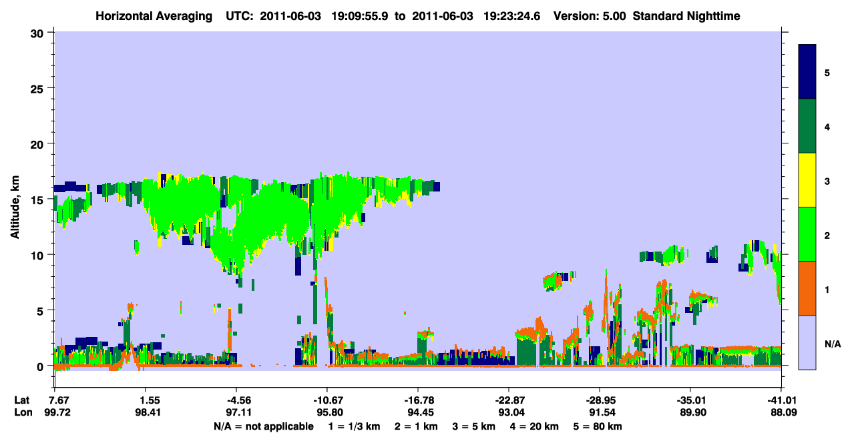
Task: Click latitude value -28.95
Action: pos(600,400)
